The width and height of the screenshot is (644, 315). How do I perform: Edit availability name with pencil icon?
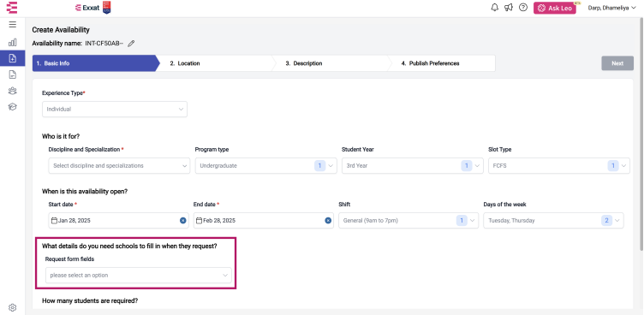(x=131, y=44)
